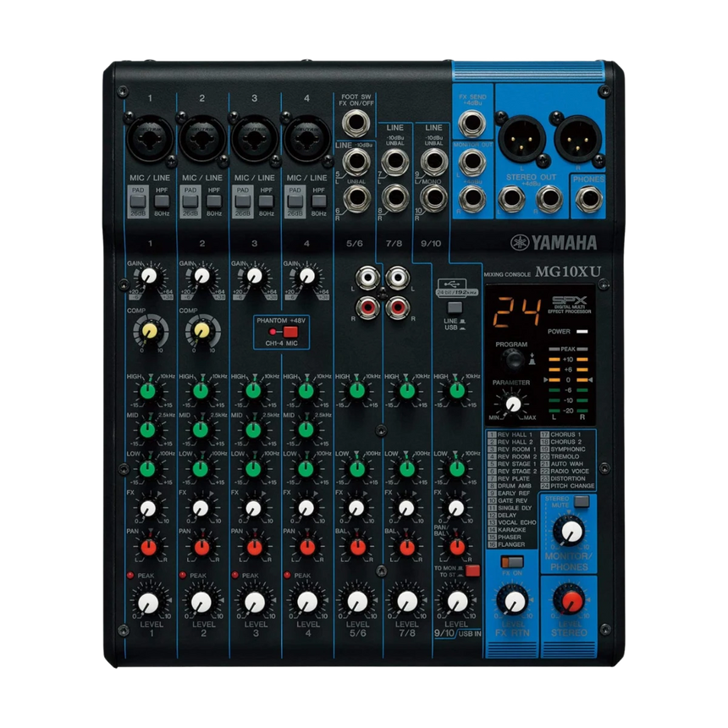The image size is (728, 728).
Task: Click the FX SEND output jack
Action: point(472,124)
